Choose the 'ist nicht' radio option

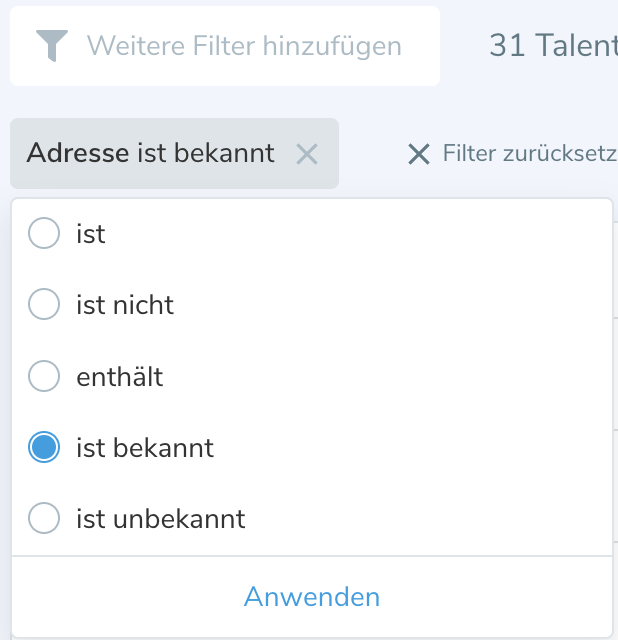point(44,304)
